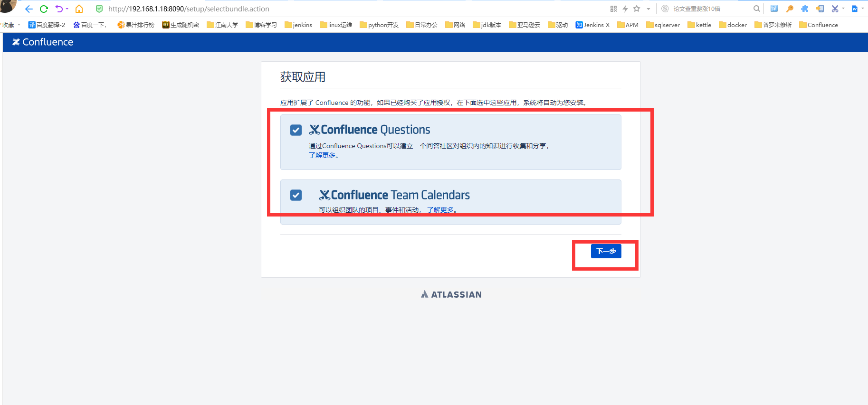Open the jdk版本 bookmark folder

[x=487, y=25]
